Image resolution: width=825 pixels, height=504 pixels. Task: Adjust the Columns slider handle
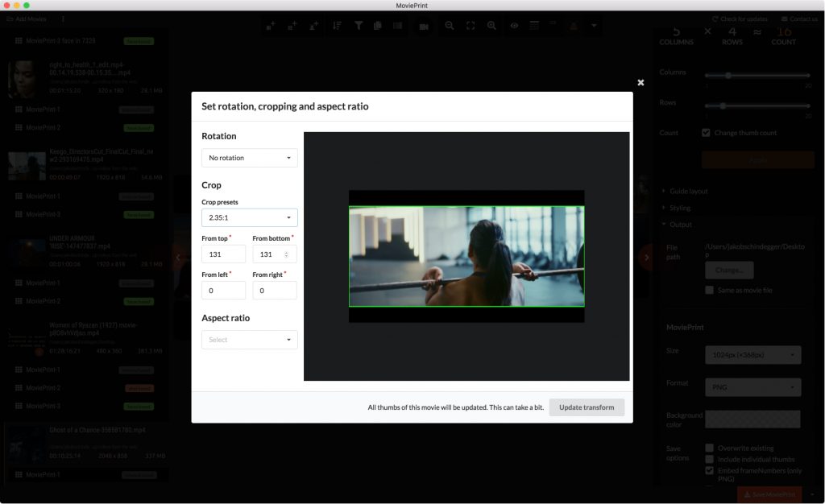728,76
